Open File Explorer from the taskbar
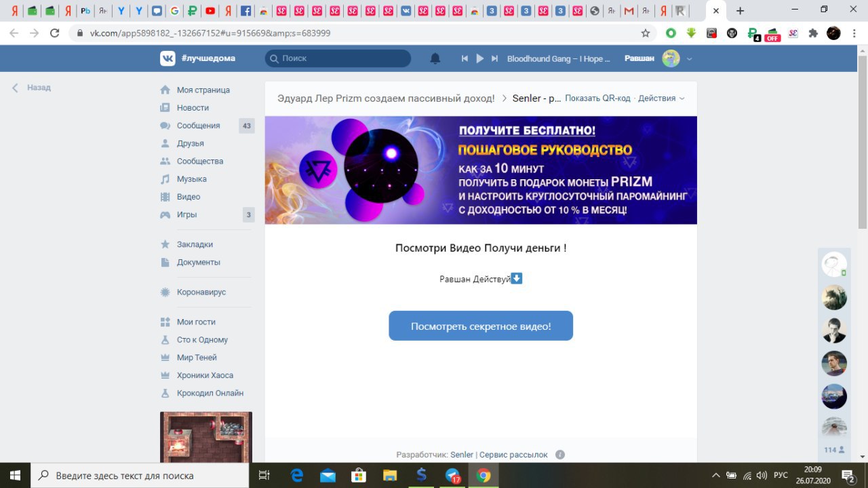Screen dimensions: 868x488 (x=390, y=476)
